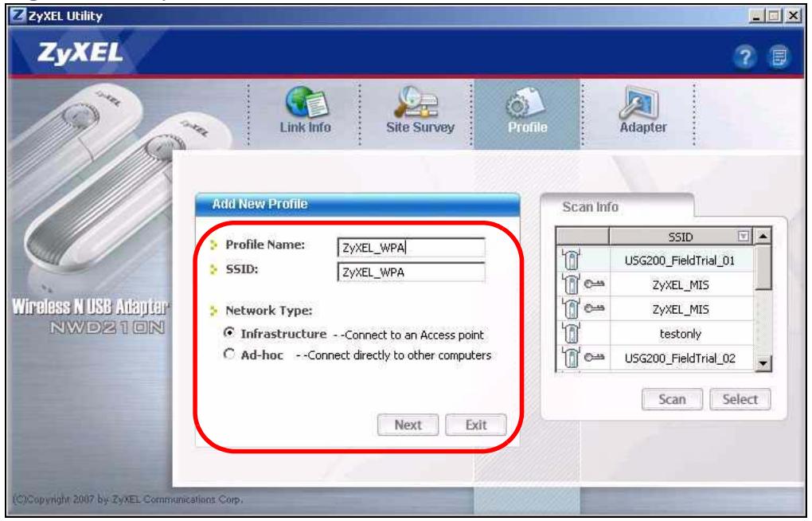The width and height of the screenshot is (812, 521).
Task: Click antenna icon of USG200_FieldTrial_02 row
Action: [572, 357]
